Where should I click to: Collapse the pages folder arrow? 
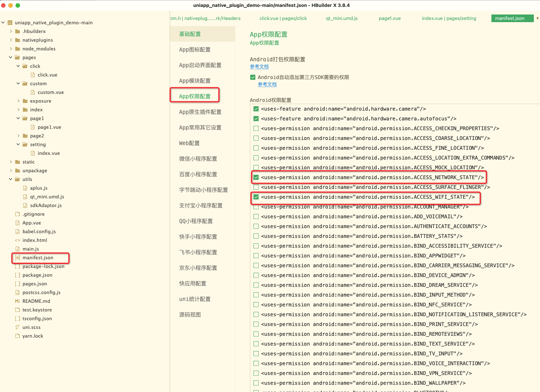click(11, 57)
